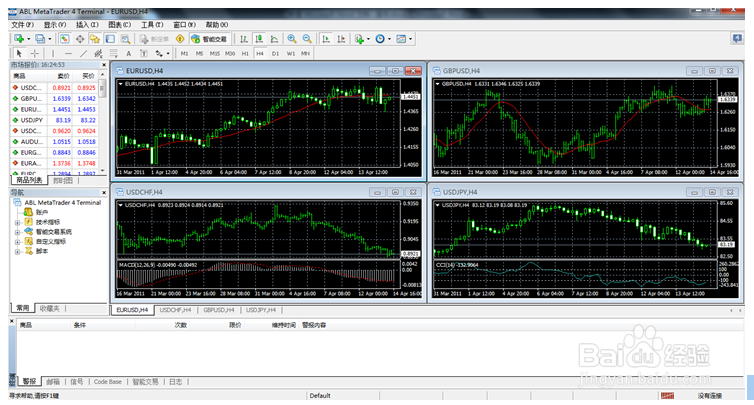The height and width of the screenshot is (405, 754).
Task: Switch to the Code Base terminal tab
Action: 107,381
